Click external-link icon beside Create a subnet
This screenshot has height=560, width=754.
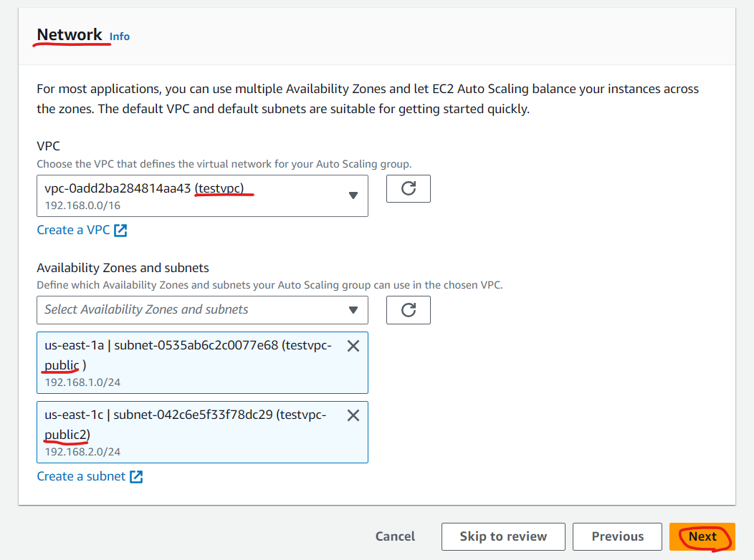[137, 477]
